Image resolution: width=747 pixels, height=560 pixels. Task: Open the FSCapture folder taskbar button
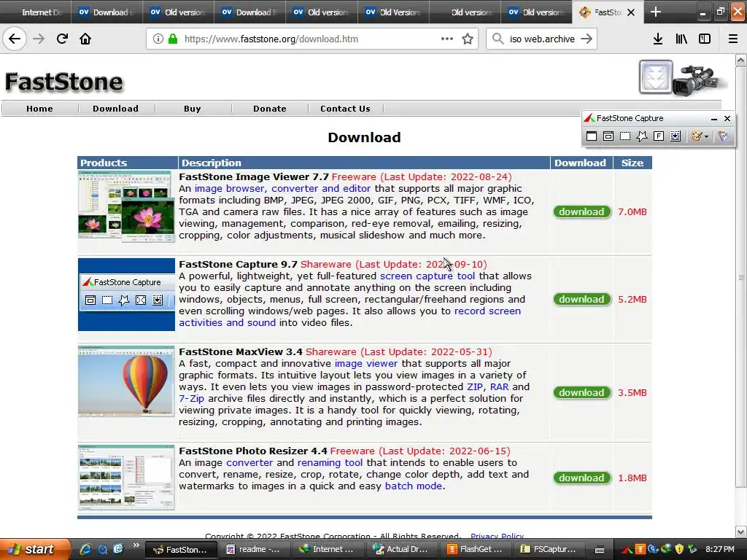point(549,549)
